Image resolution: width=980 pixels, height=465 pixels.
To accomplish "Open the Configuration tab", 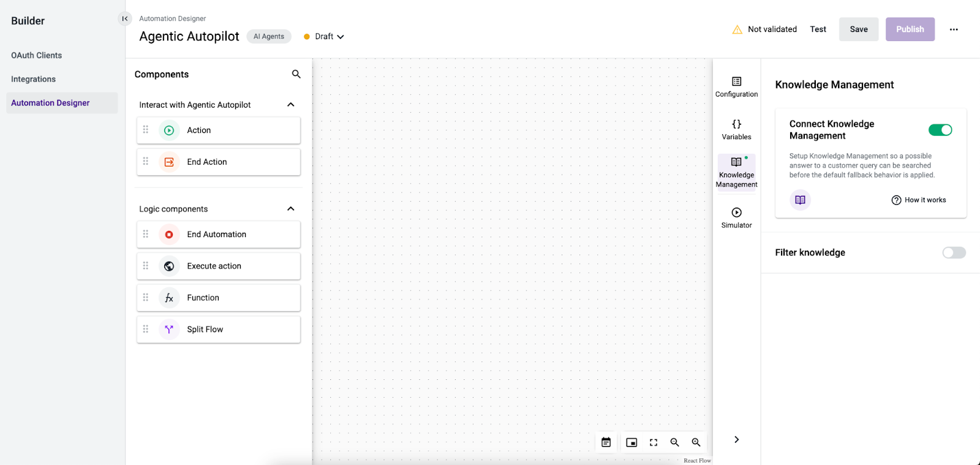I will (736, 87).
